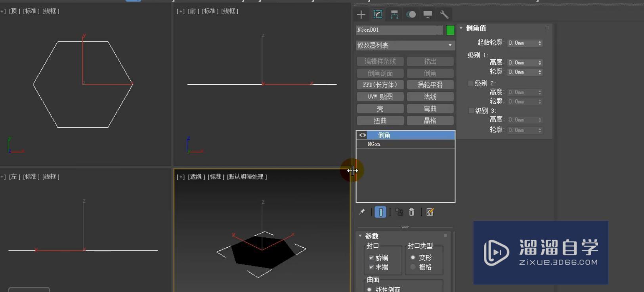Toggle the 末端 cap checkbox
The width and height of the screenshot is (644, 292).
371,267
